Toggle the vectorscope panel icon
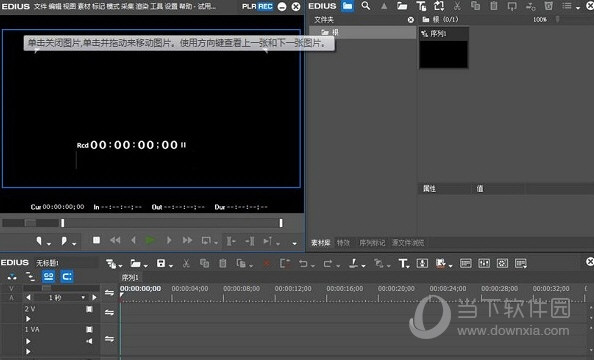Image resolution: width=594 pixels, height=360 pixels. 502,263
